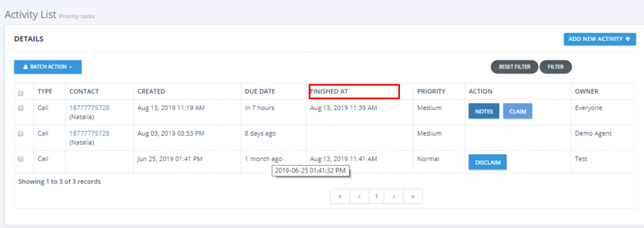644x228 pixels.
Task: Select page 1 in pagination
Action: click(x=376, y=197)
